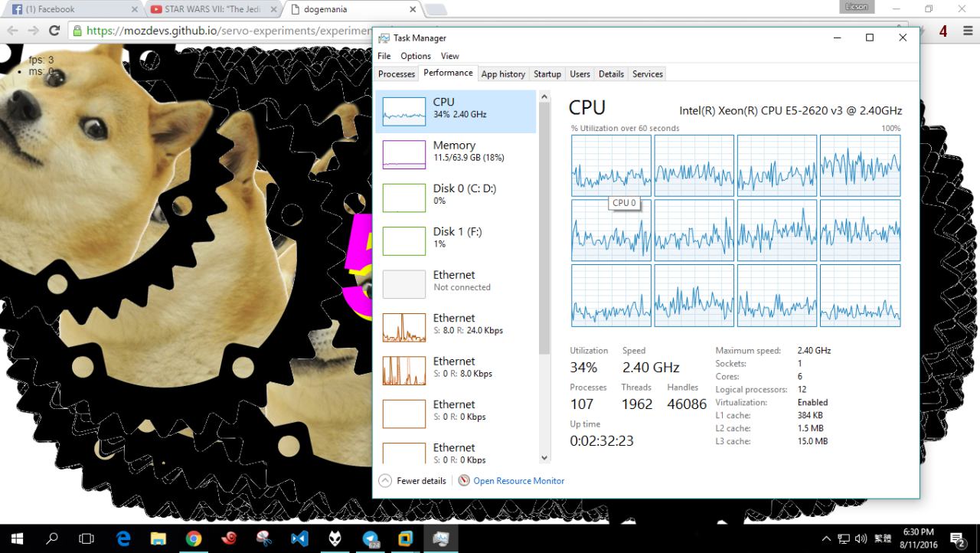Click the taskbar search magnifier icon
This screenshot has width=980, height=553.
[x=52, y=538]
